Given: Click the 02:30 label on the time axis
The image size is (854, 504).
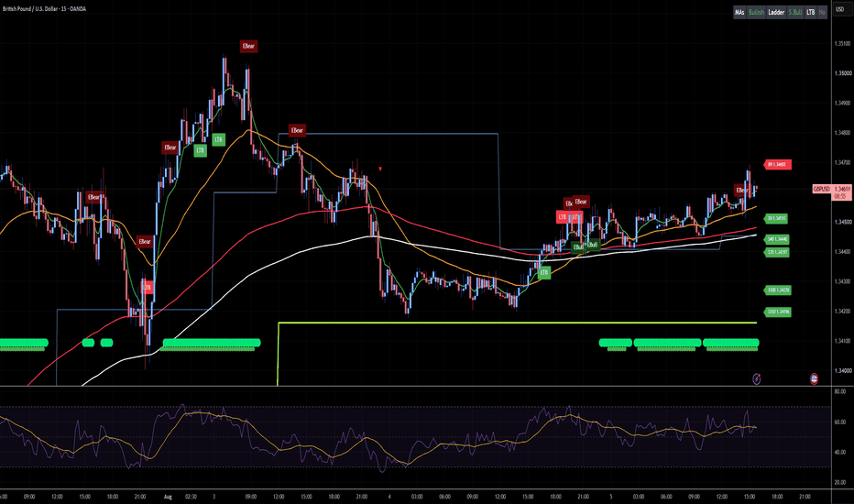Looking at the screenshot, I should point(191,497).
